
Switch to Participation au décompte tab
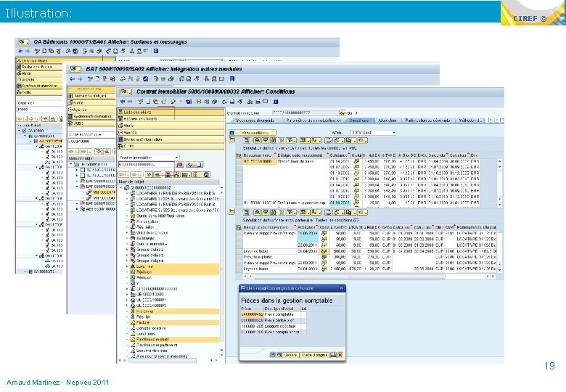click(x=427, y=121)
